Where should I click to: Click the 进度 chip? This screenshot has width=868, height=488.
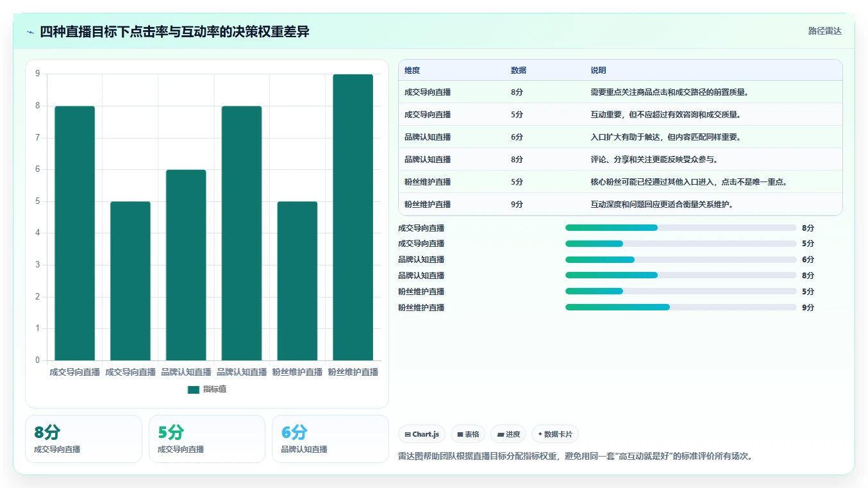[x=508, y=434]
